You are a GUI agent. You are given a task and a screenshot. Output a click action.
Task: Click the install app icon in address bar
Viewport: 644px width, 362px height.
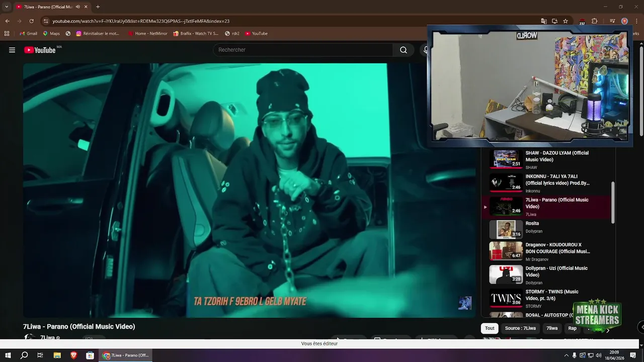554,21
